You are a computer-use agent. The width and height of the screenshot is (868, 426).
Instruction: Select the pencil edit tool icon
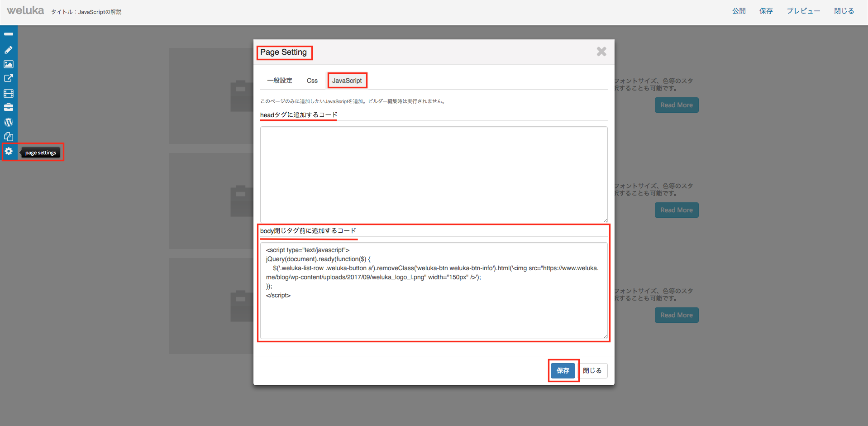coord(9,50)
